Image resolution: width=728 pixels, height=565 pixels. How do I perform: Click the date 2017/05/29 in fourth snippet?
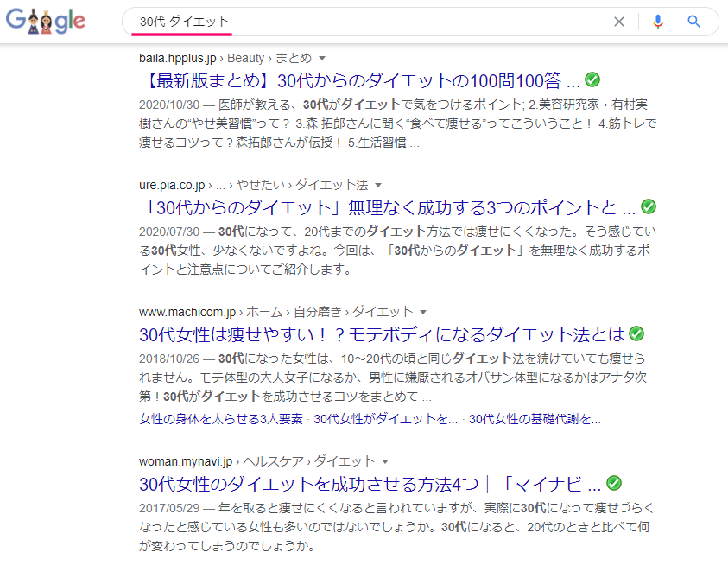pyautogui.click(x=169, y=508)
